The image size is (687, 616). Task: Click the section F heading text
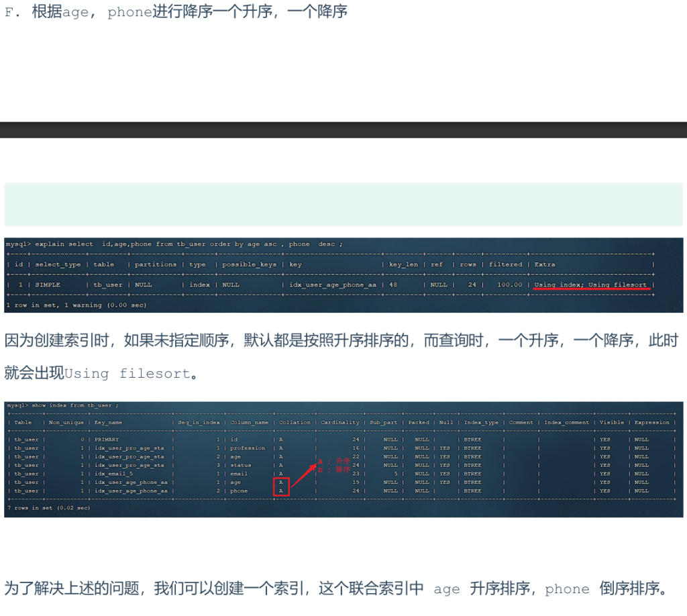(x=176, y=12)
